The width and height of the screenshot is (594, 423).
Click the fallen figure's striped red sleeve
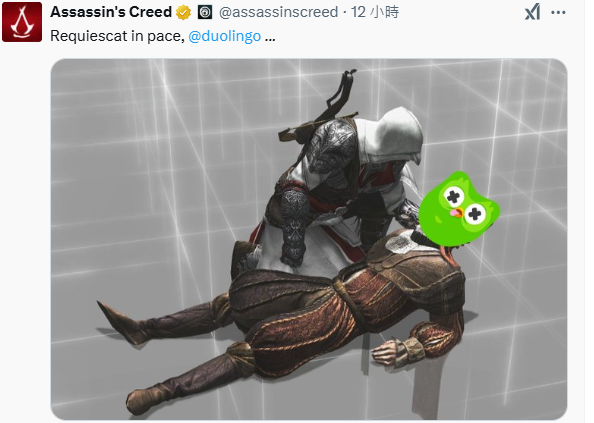441,322
